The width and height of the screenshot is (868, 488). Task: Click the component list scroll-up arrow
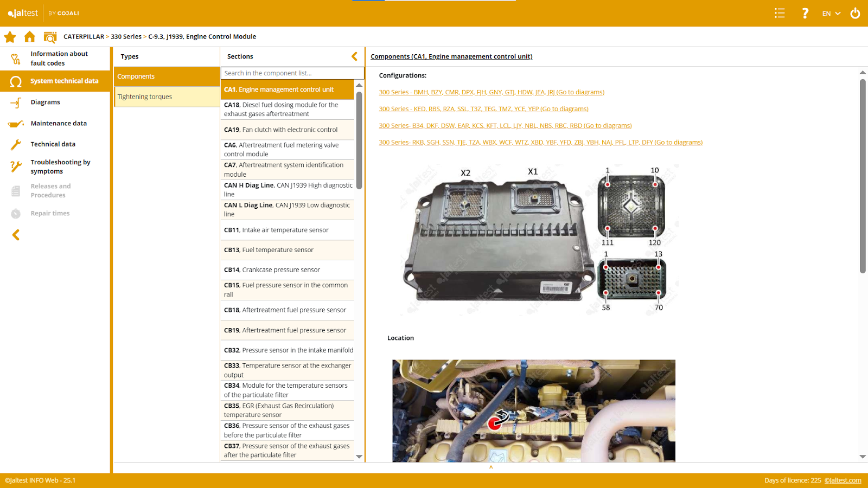click(x=359, y=85)
